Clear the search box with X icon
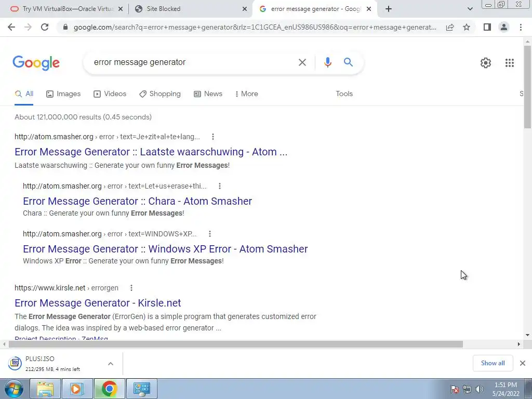Image resolution: width=532 pixels, height=399 pixels. [x=302, y=62]
